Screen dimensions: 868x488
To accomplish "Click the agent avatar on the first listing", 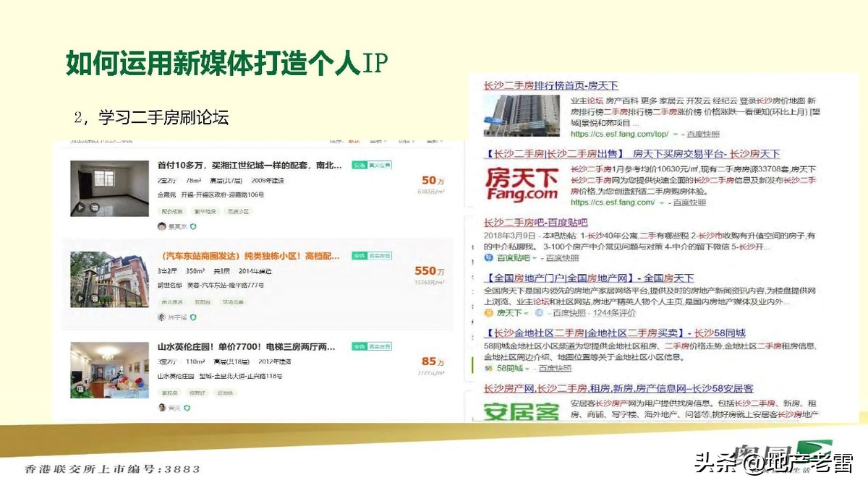I will (x=161, y=226).
